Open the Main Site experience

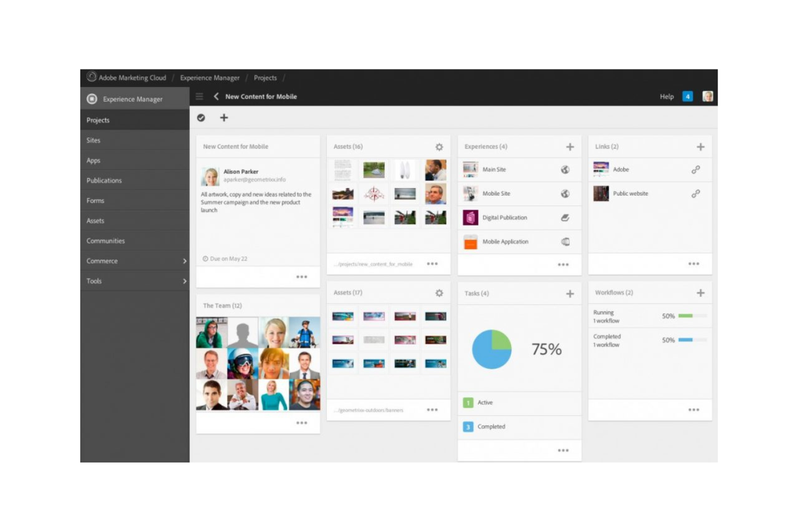point(519,170)
